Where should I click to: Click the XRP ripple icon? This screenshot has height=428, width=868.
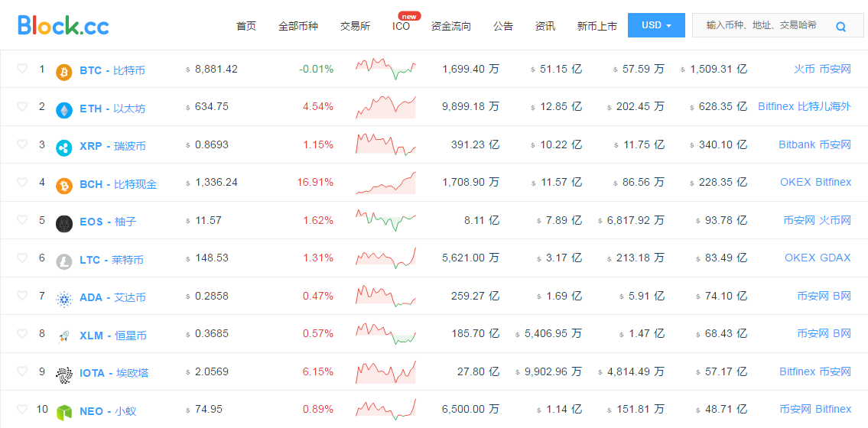click(64, 148)
